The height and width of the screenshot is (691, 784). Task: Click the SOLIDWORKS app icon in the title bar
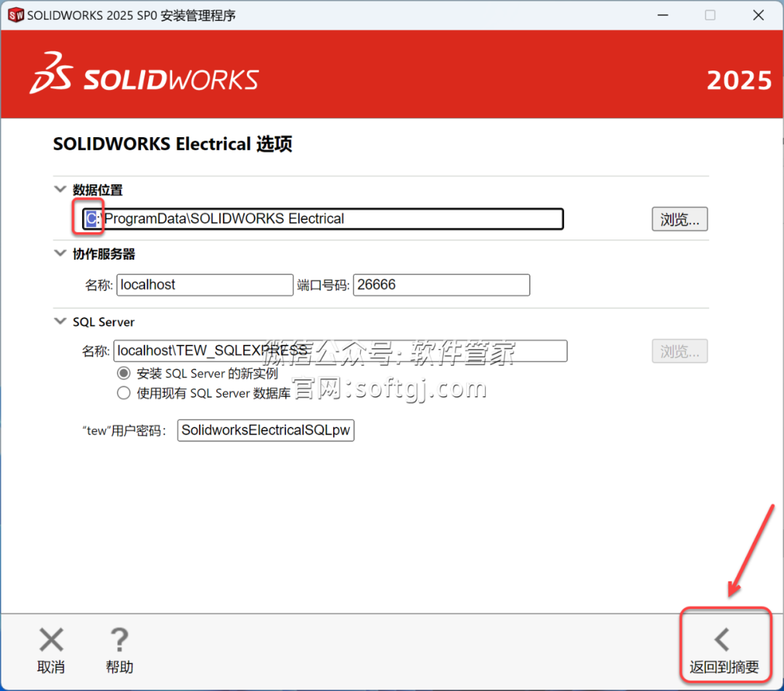15,15
